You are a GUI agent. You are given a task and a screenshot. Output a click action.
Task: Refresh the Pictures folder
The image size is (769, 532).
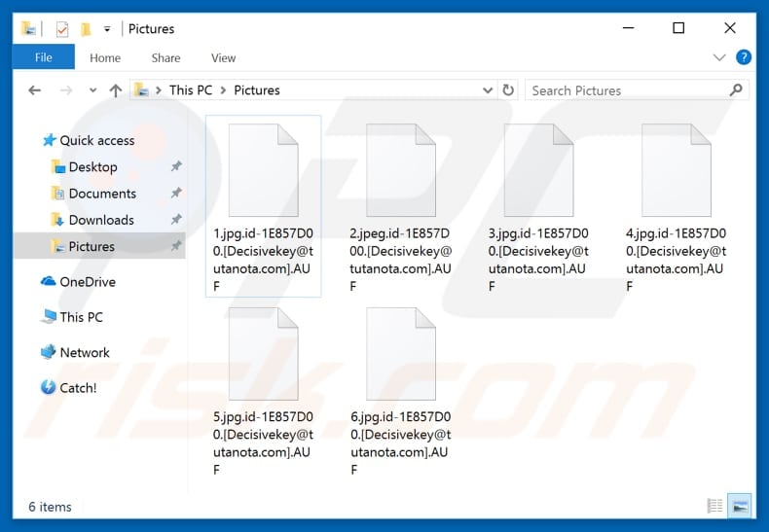tap(508, 90)
